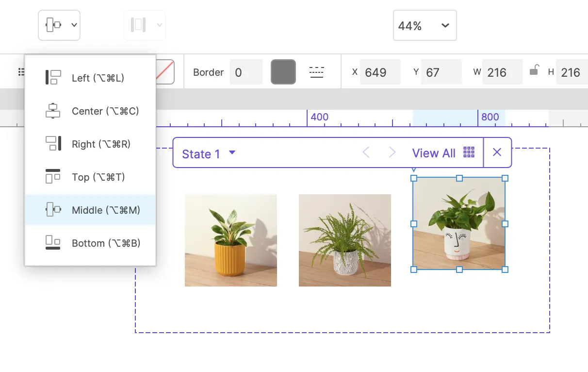The height and width of the screenshot is (372, 588).
Task: Click the border gray color swatch
Action: (x=283, y=72)
